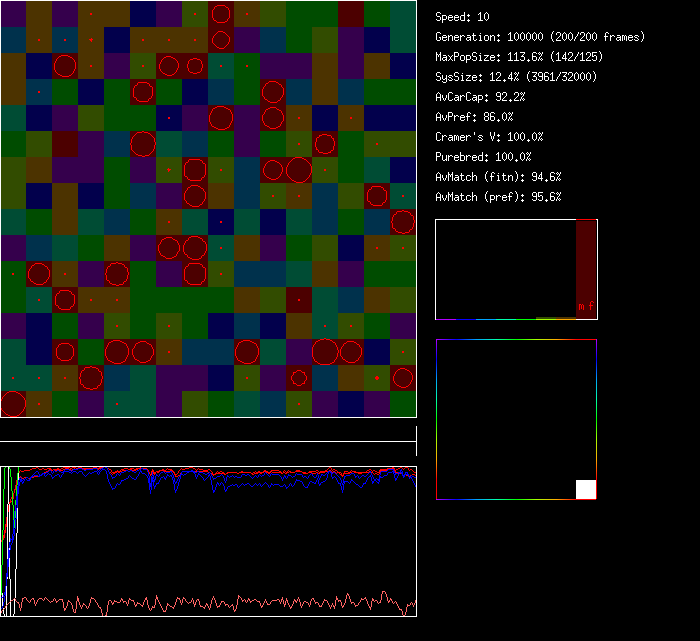700x641 pixels.
Task: Click the small circle in the second-to-last grid row
Action: tap(298, 378)
